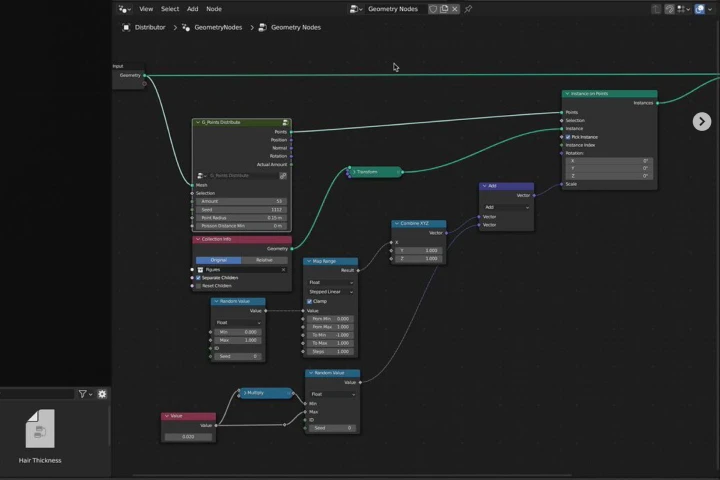Open editor type selector icon
720x480 pixels.
[124, 9]
